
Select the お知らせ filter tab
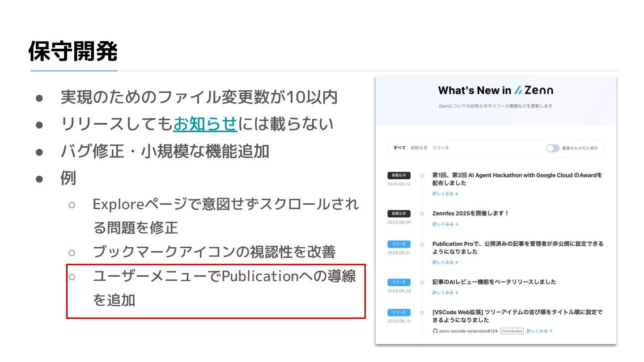(419, 148)
